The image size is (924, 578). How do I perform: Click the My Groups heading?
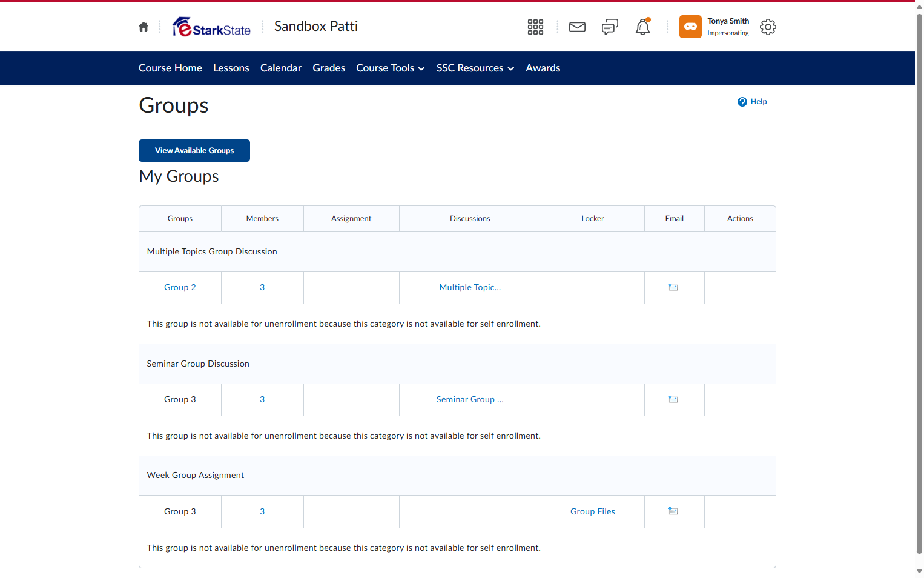pyautogui.click(x=179, y=176)
